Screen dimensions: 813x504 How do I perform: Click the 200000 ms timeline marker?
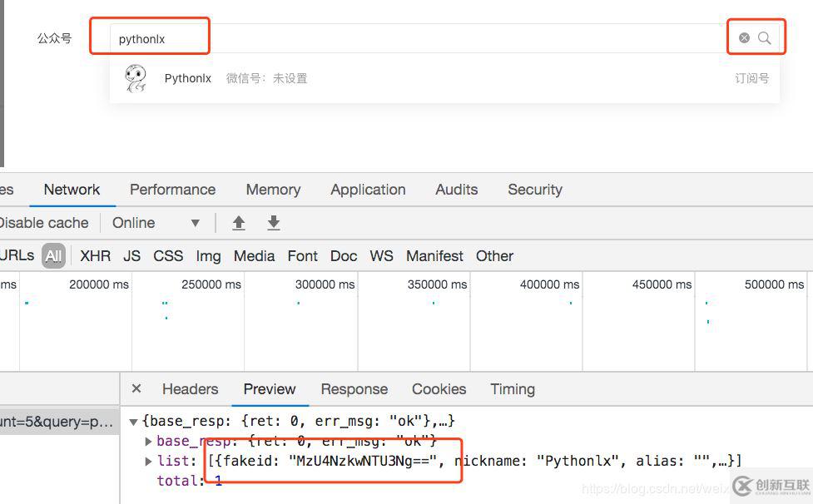point(98,284)
